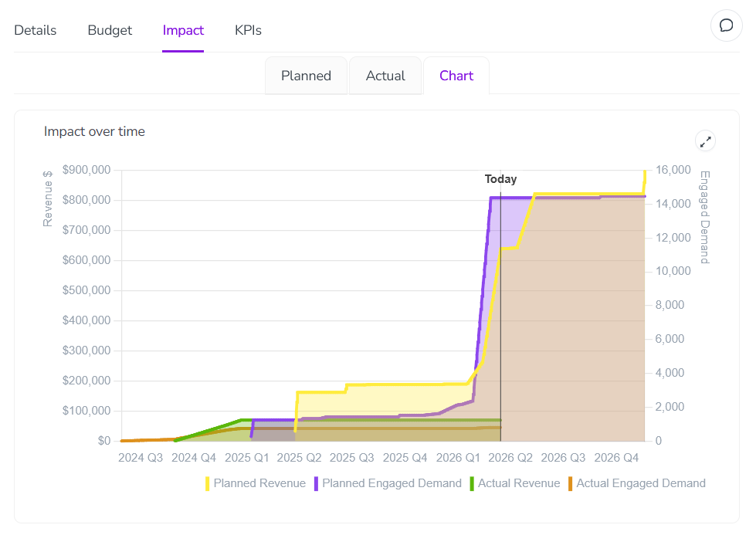Viewport: 756px width, 535px height.
Task: Click the yellow Planned Revenue legend swatch
Action: coord(207,484)
